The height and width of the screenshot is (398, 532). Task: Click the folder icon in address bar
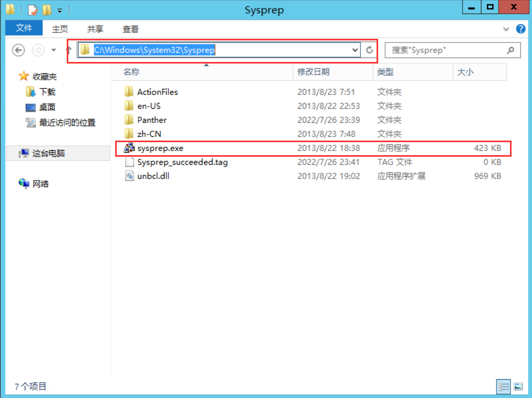(x=85, y=50)
